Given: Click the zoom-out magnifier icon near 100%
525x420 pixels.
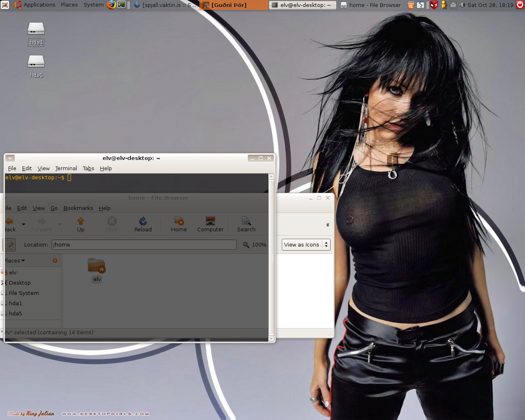Looking at the screenshot, I should click(x=245, y=244).
